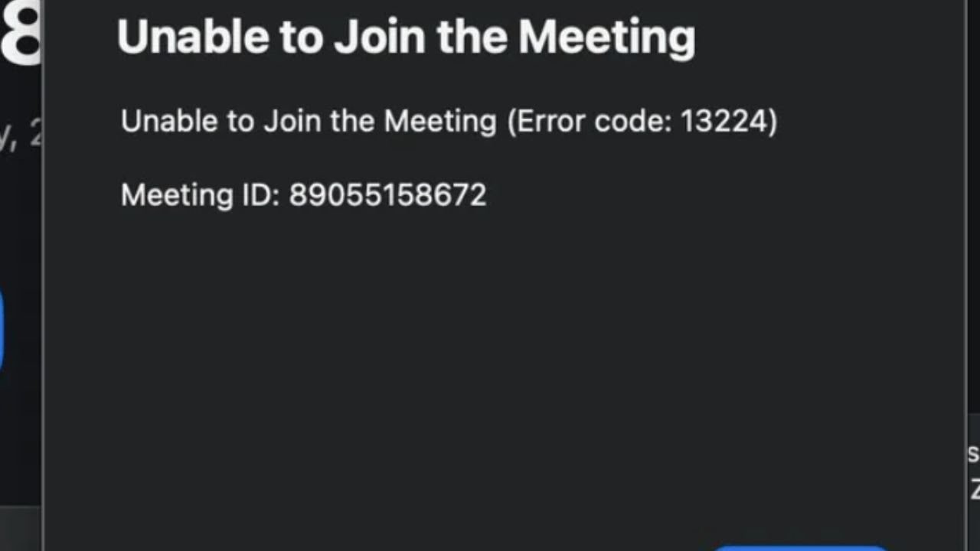Click the cut-off letter 'Z' at the right edge
This screenshot has width=980, height=551.
click(975, 488)
